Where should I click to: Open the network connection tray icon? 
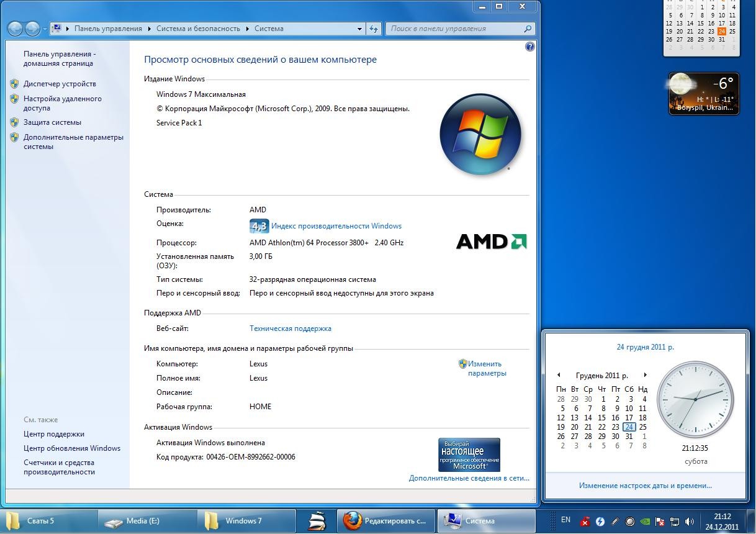click(675, 522)
